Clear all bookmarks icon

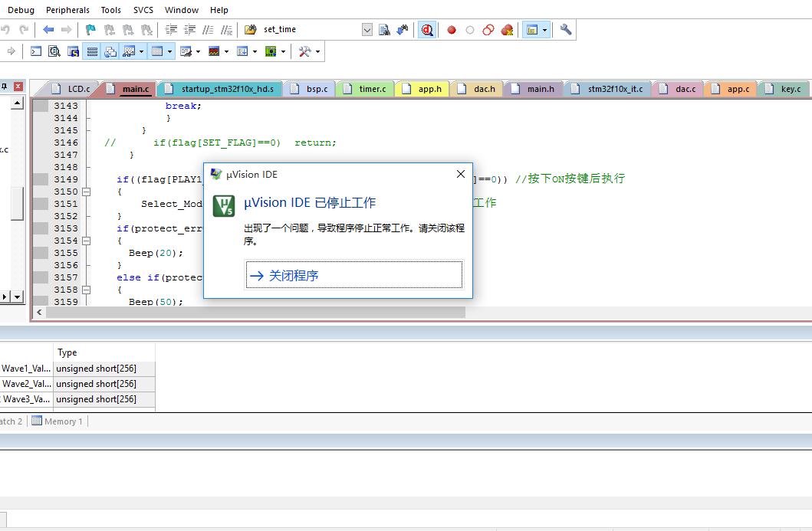pyautogui.click(x=146, y=29)
